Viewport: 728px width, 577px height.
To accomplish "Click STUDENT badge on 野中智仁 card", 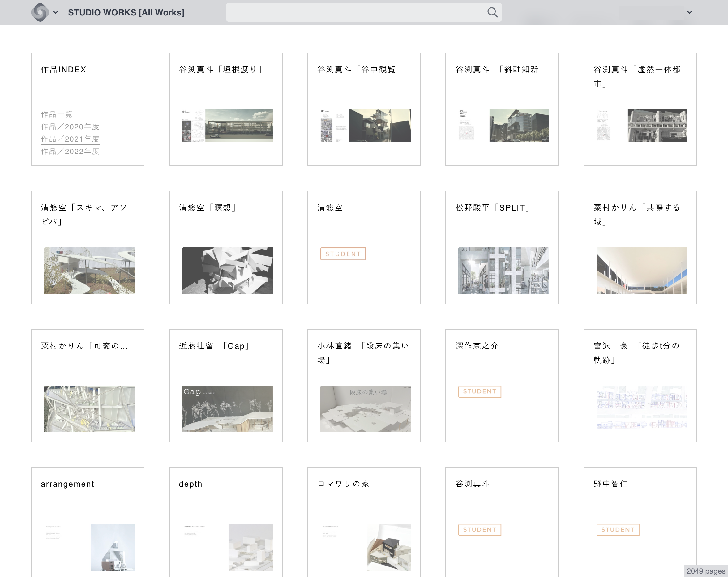I will tap(618, 529).
